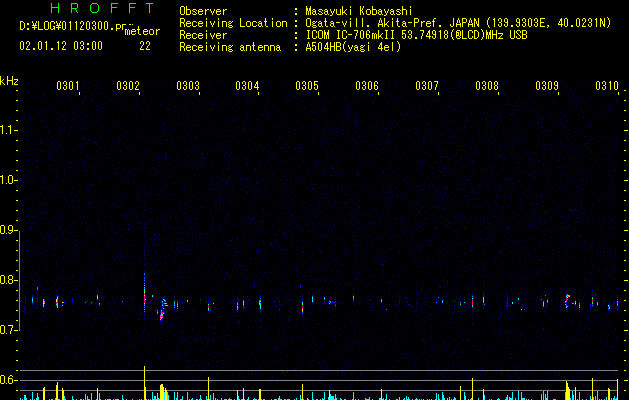
Task: Click the 0303 time marker
Action: click(x=188, y=86)
